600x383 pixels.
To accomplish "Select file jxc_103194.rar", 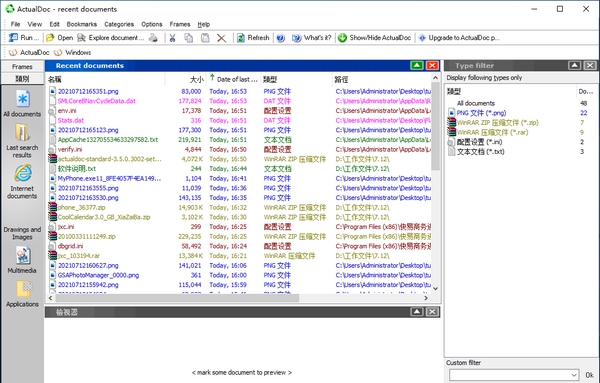I will (79, 256).
